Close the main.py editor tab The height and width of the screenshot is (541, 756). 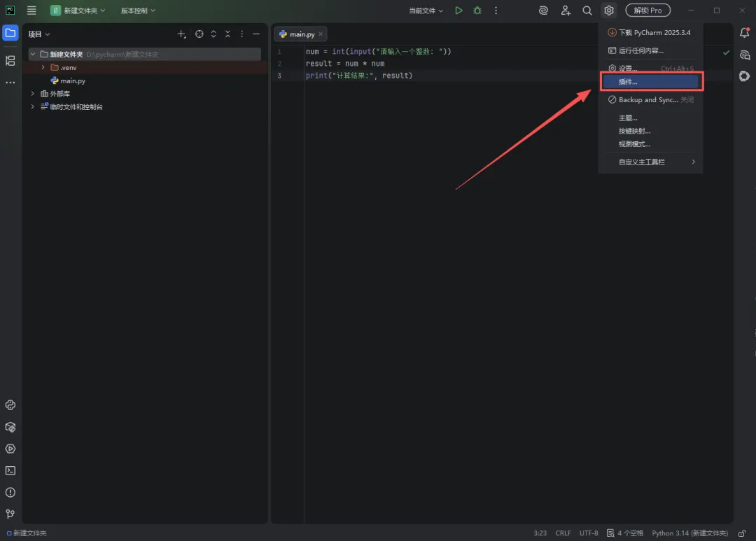[x=320, y=34]
